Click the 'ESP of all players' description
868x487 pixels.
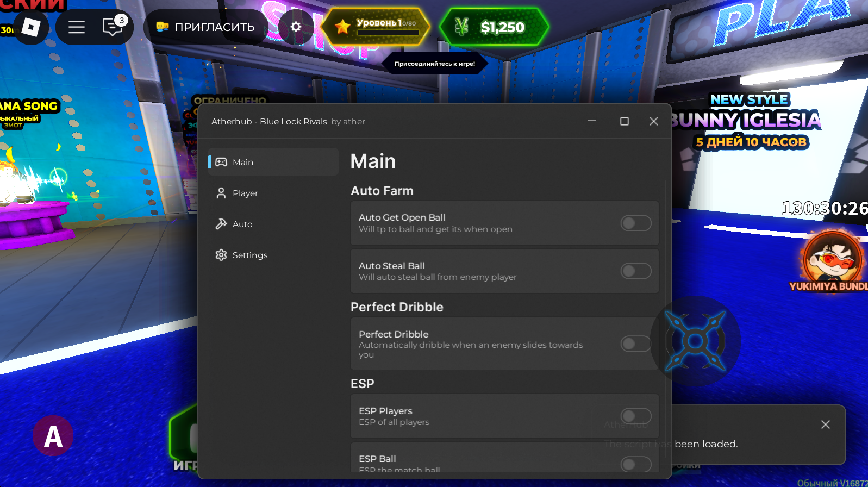click(x=394, y=422)
